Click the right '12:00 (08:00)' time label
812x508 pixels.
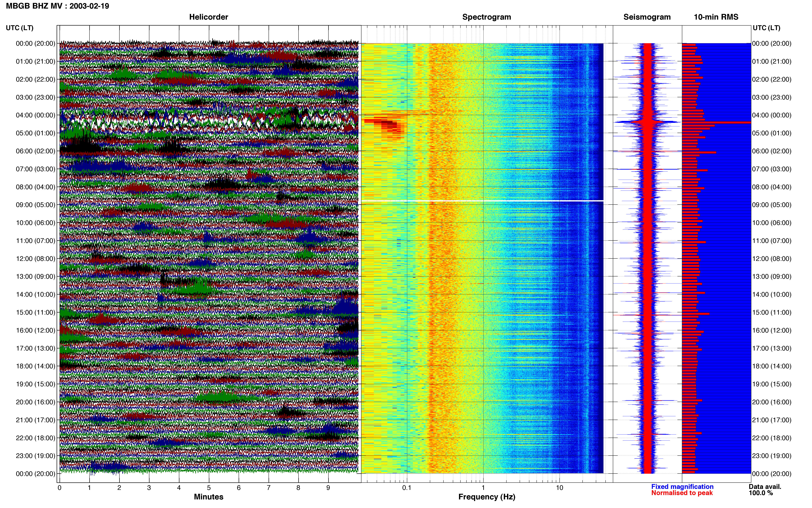(772, 259)
